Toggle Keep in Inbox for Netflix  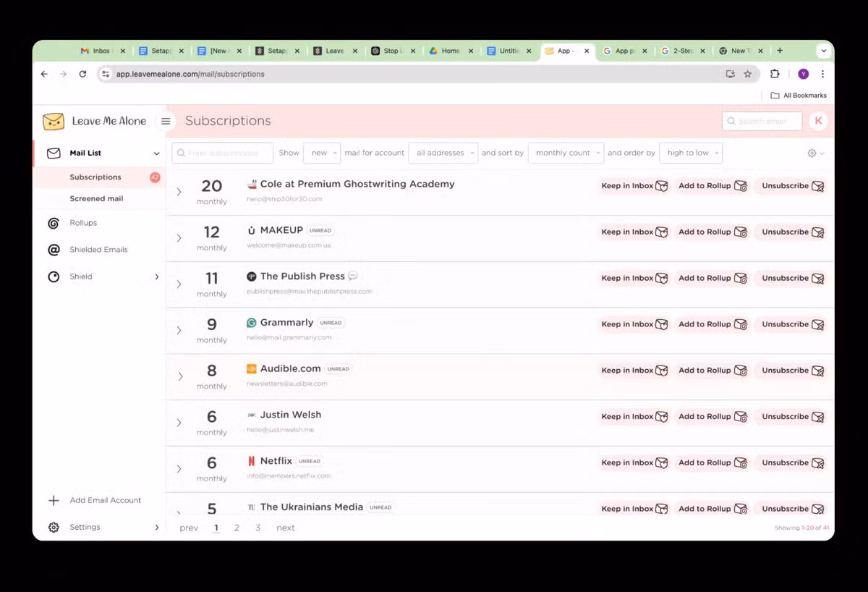(x=634, y=462)
